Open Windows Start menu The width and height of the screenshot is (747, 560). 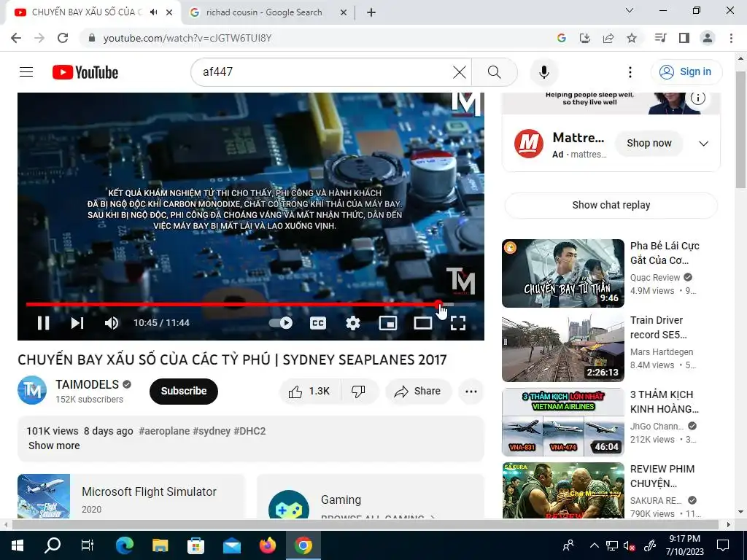point(18,545)
